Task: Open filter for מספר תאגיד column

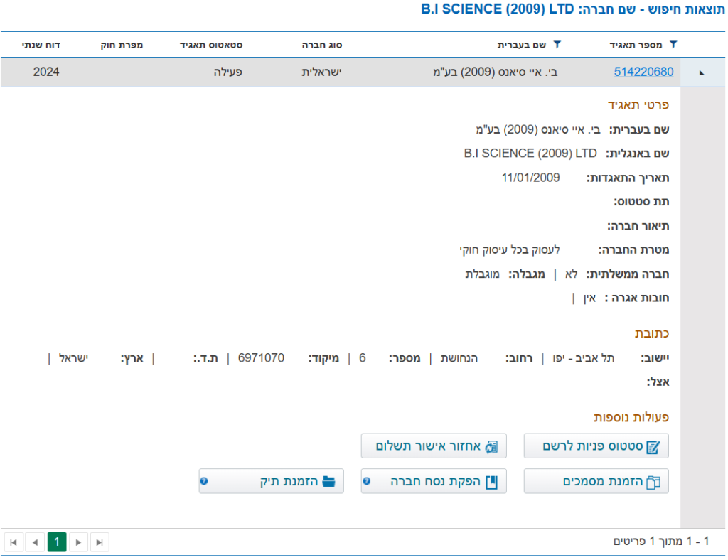Action: point(673,44)
